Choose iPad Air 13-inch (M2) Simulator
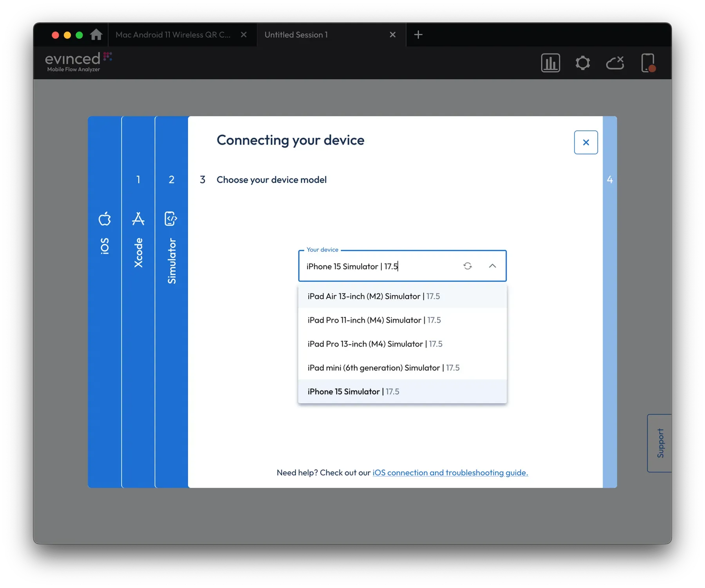Viewport: 705px width, 588px height. click(402, 296)
